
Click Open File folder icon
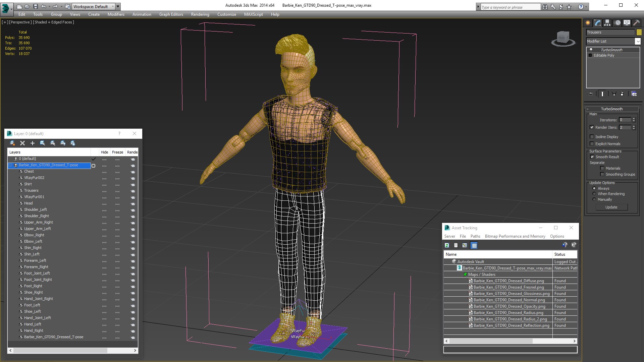[x=27, y=6]
